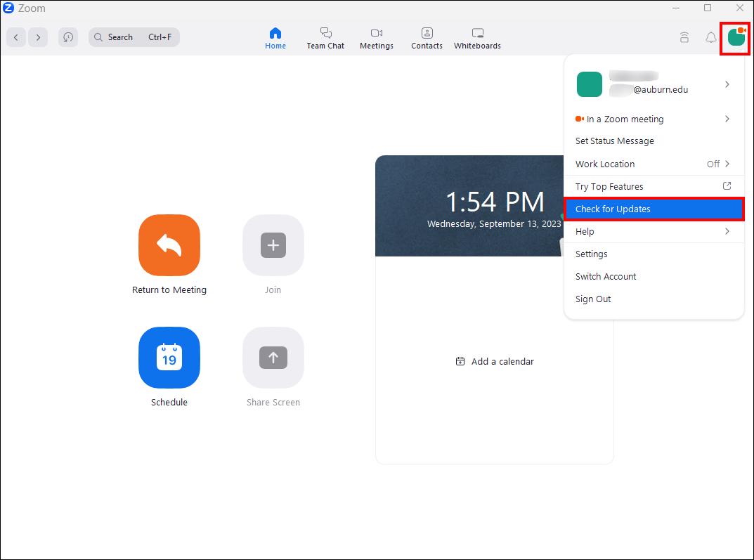754x560 pixels.
Task: Open the Whiteboards tab
Action: [x=478, y=39]
